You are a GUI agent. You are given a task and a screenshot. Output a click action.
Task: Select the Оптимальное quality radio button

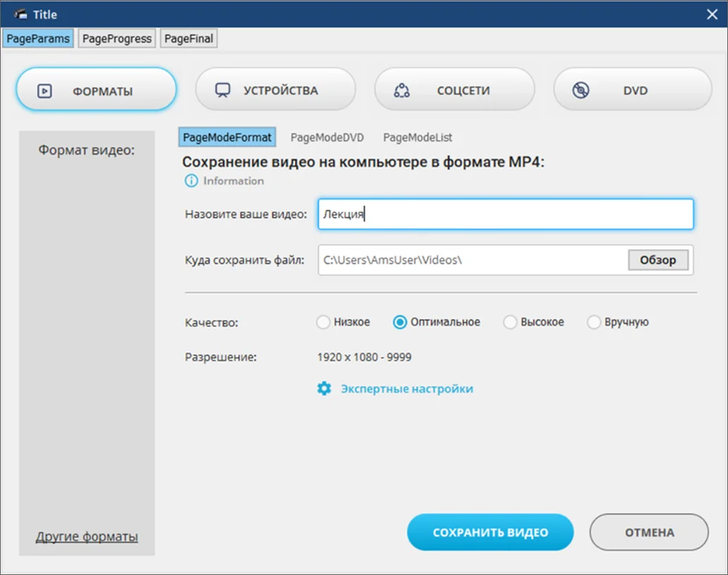[x=400, y=322]
